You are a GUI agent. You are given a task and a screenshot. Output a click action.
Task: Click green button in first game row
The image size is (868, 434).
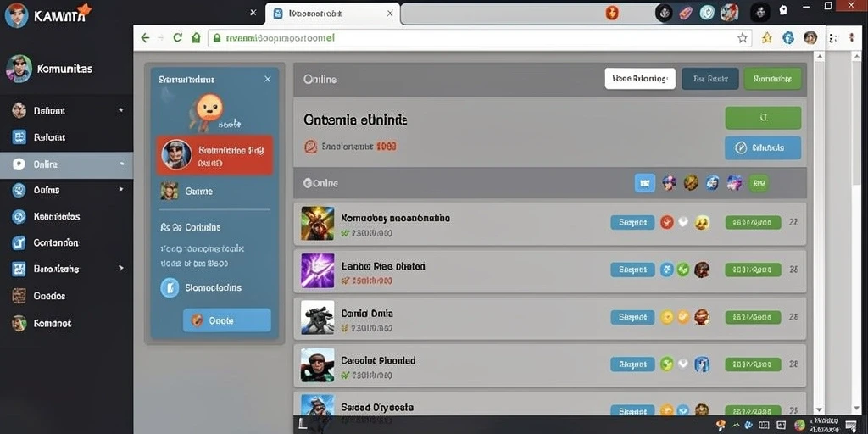(x=753, y=223)
